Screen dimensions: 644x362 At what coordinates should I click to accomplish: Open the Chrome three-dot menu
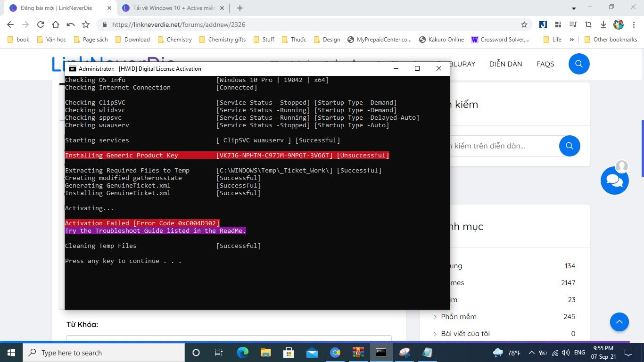[x=633, y=24]
